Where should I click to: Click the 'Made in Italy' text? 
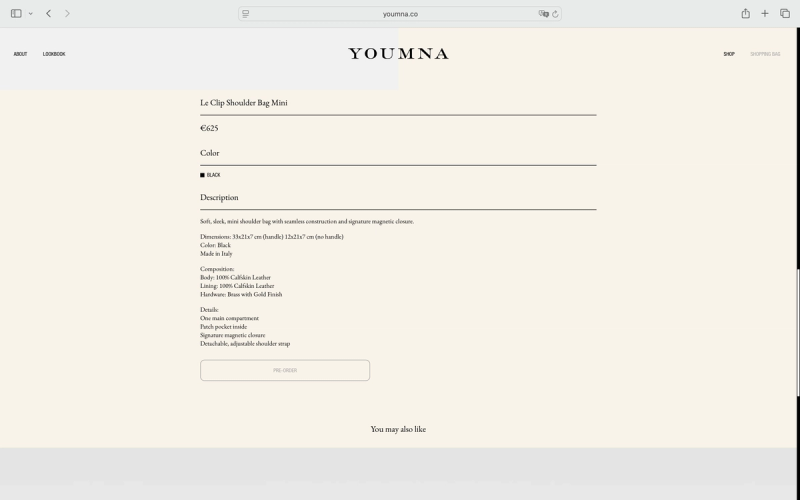pos(216,254)
